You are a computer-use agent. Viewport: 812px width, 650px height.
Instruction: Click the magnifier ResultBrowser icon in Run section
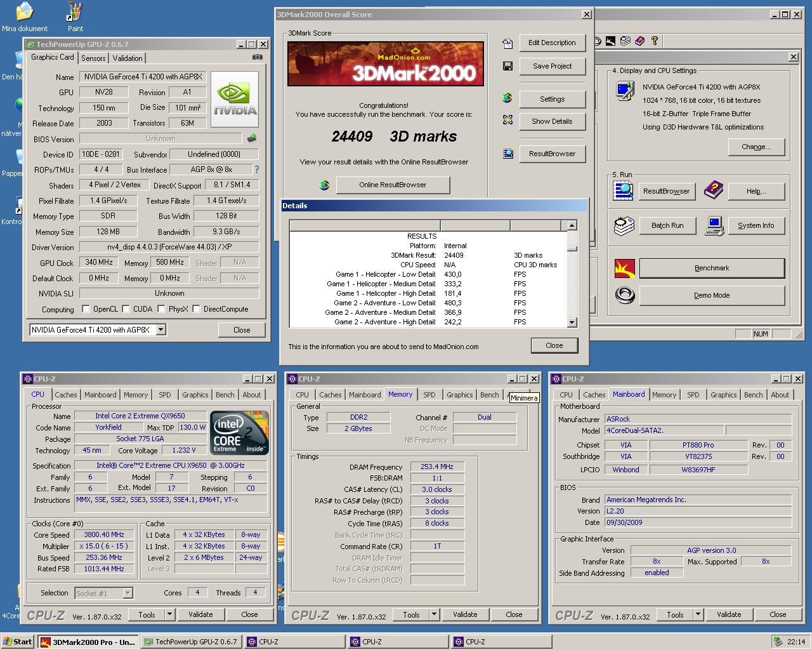click(x=623, y=190)
